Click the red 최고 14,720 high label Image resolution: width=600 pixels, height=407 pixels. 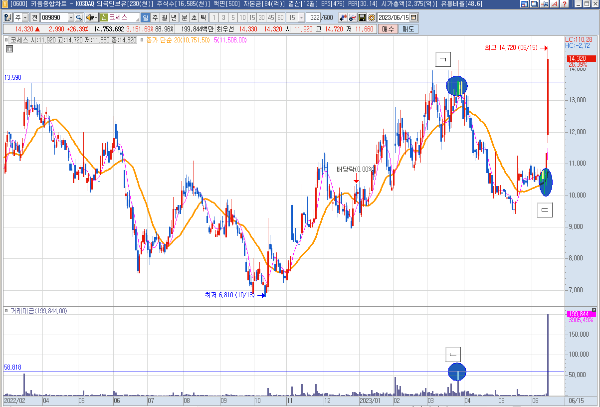[511, 48]
